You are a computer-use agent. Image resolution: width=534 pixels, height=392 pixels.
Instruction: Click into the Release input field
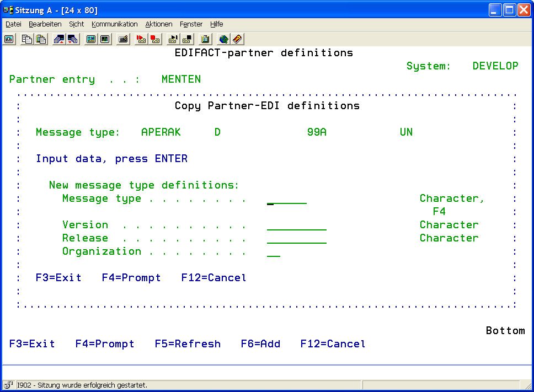point(296,239)
